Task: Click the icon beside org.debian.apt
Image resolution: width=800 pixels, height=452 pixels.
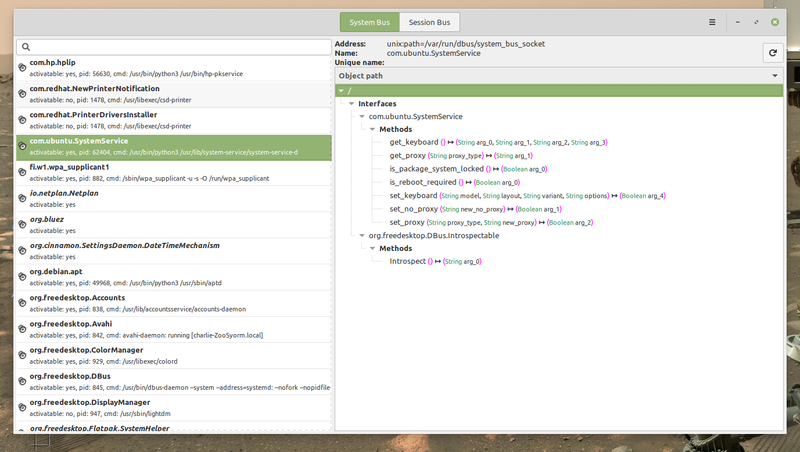Action: pyautogui.click(x=22, y=277)
